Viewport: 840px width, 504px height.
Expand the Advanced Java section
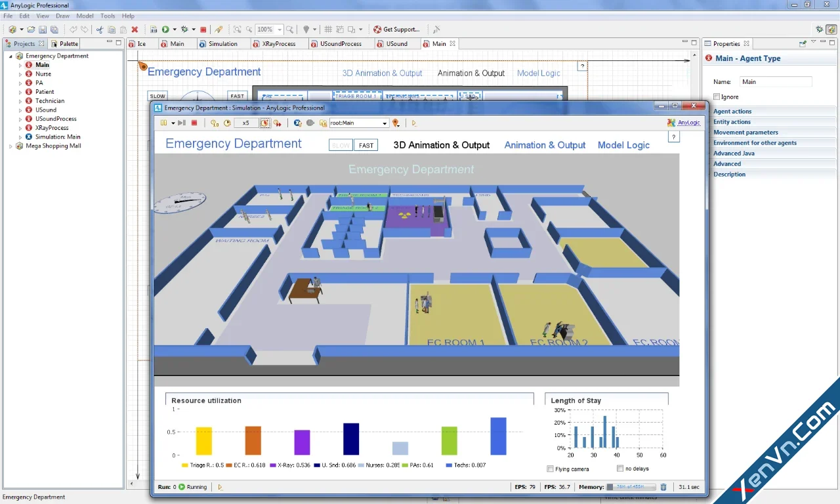tap(734, 154)
